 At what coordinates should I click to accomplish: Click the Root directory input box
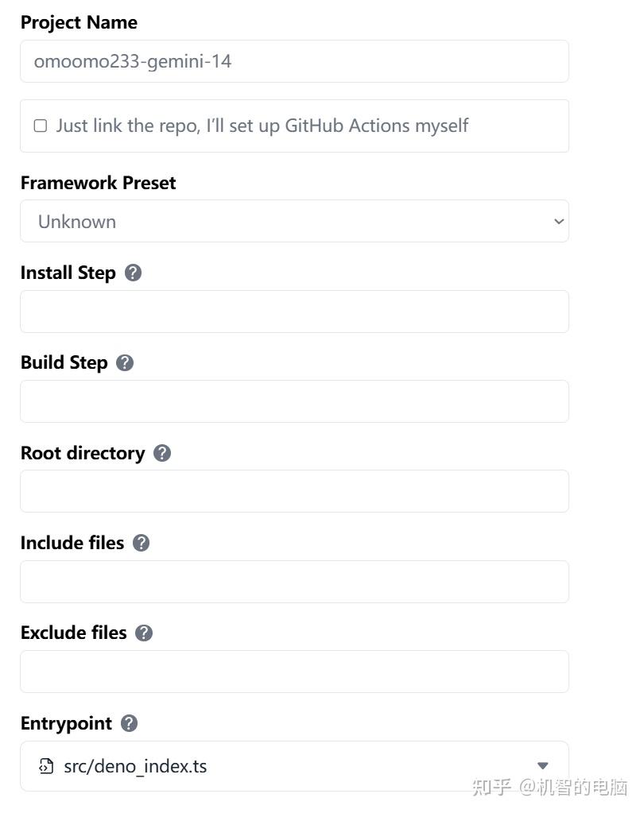point(294,491)
